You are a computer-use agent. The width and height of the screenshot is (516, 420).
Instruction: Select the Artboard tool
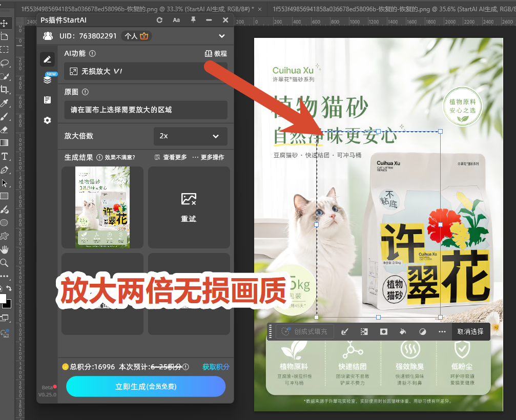point(4,36)
